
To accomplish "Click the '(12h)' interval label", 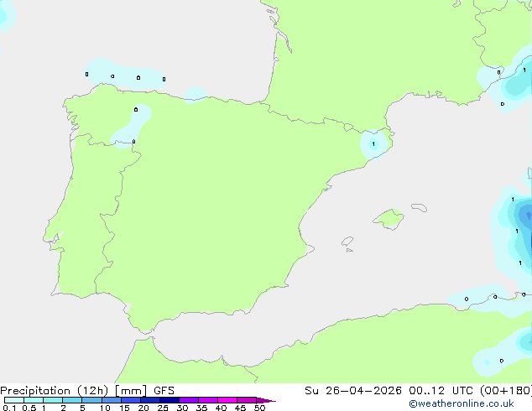I will tap(93, 391).
